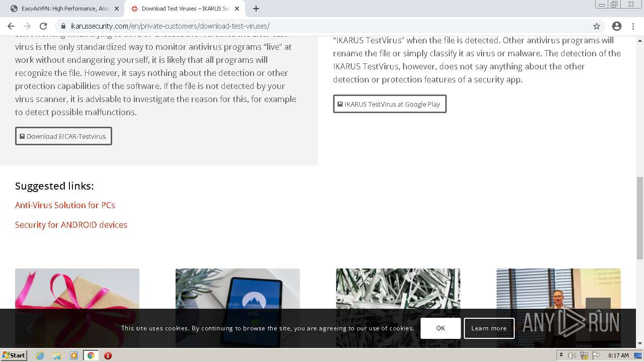
Task: Close the Download Test Viruses tab
Action: click(237, 9)
